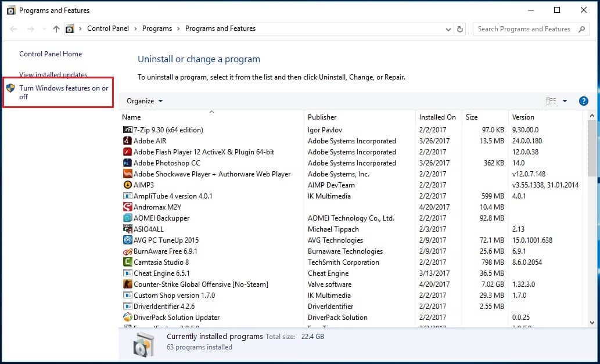Click version 8.6.0.2054 cell
Image resolution: width=600 pixels, height=364 pixels.
pyautogui.click(x=527, y=262)
